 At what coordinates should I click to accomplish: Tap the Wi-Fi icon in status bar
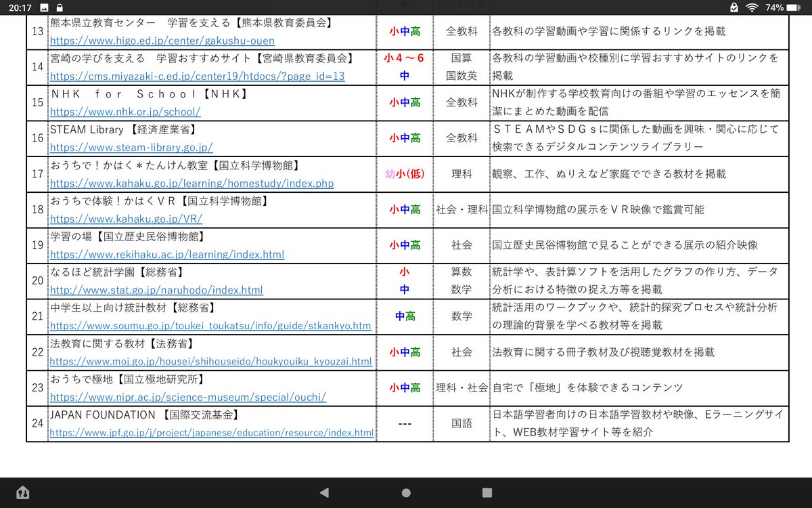pos(752,7)
